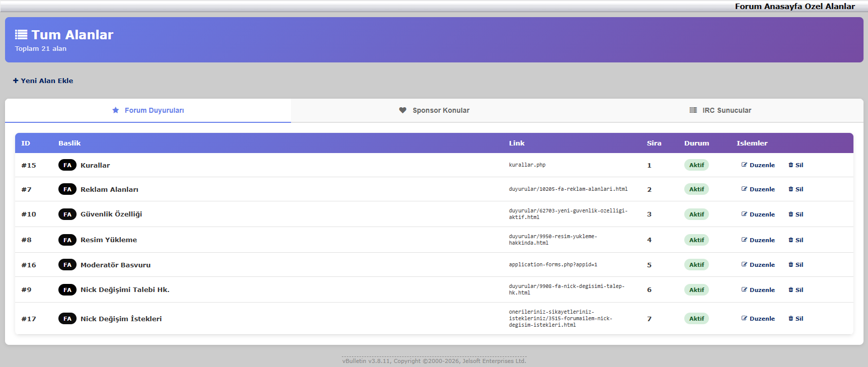Click the server icon on IRC Sunucular tab
Viewport: 868px width, 367px height.
pyautogui.click(x=693, y=110)
